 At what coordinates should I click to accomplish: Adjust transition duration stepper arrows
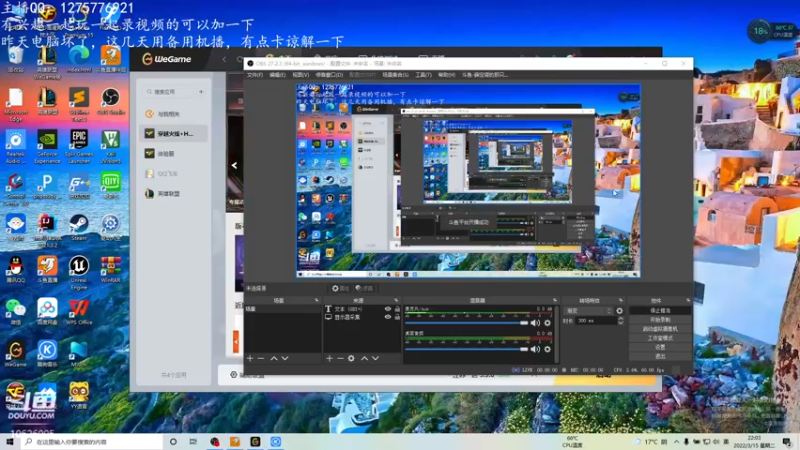(x=620, y=321)
